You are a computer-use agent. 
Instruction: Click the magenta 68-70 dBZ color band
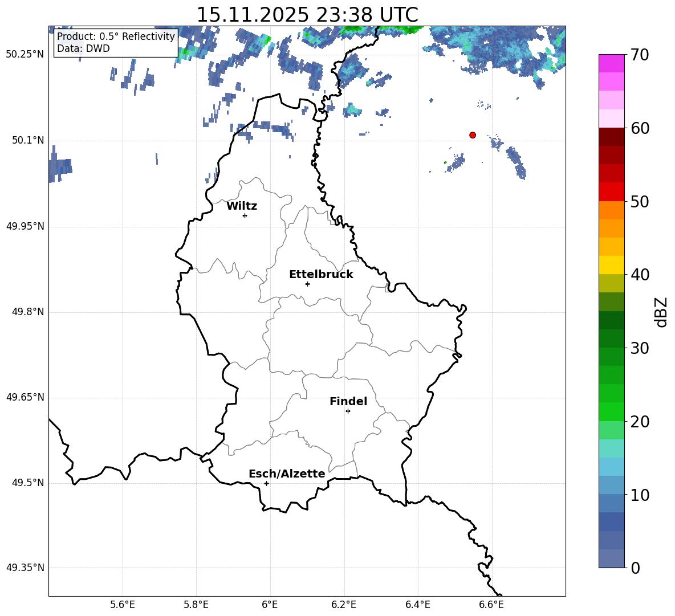click(611, 63)
